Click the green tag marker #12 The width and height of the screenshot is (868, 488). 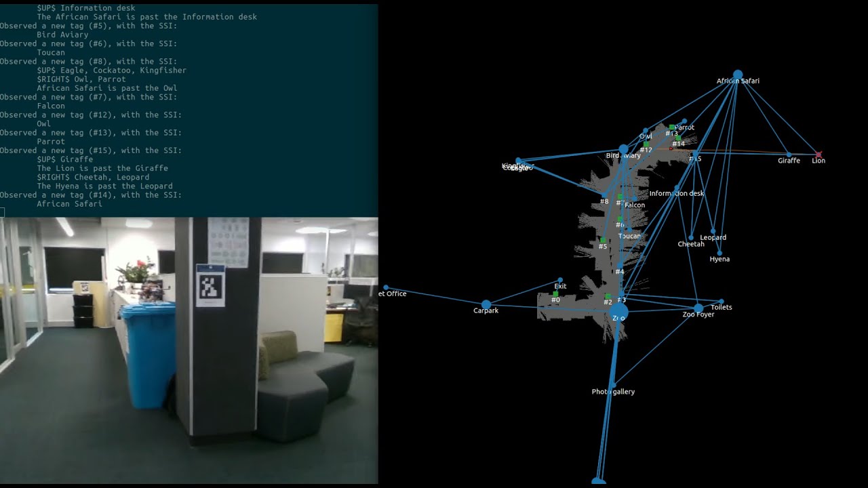(646, 144)
